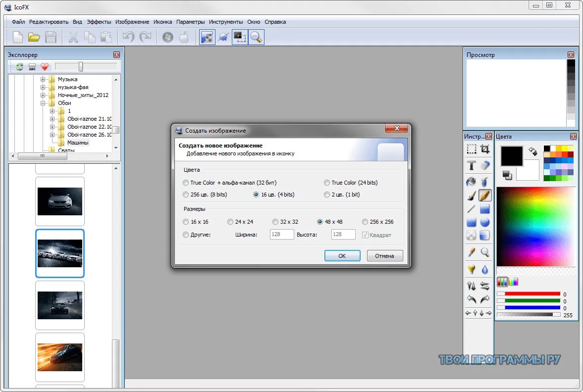Toggle the zoom magnifier toolbar button
583x392 pixels.
coord(256,37)
